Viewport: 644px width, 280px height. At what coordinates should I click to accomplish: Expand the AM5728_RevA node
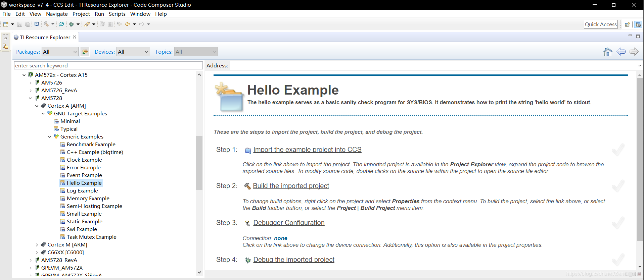(x=31, y=260)
